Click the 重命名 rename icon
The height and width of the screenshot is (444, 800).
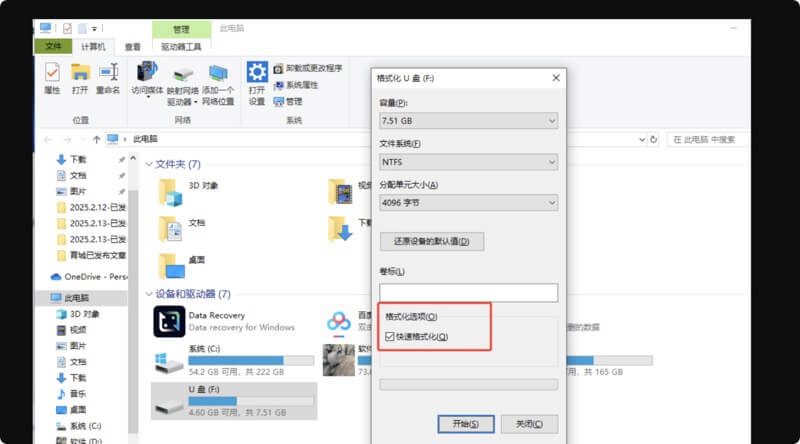pos(109,73)
